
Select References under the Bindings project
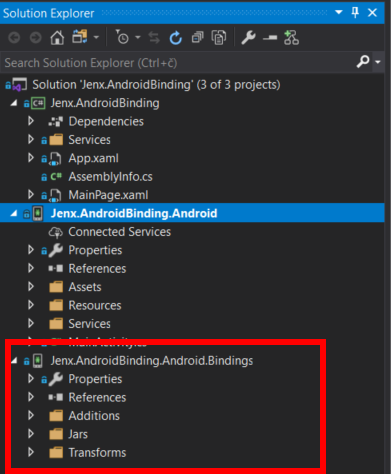click(x=97, y=397)
